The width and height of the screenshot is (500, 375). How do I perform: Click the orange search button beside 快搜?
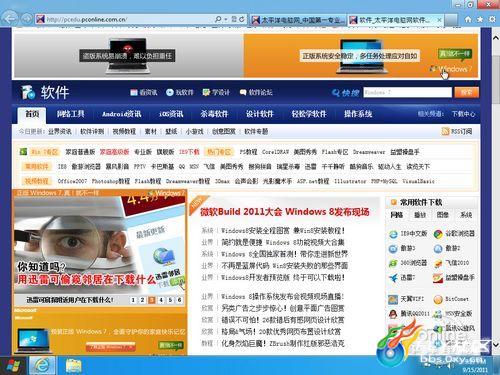(466, 92)
